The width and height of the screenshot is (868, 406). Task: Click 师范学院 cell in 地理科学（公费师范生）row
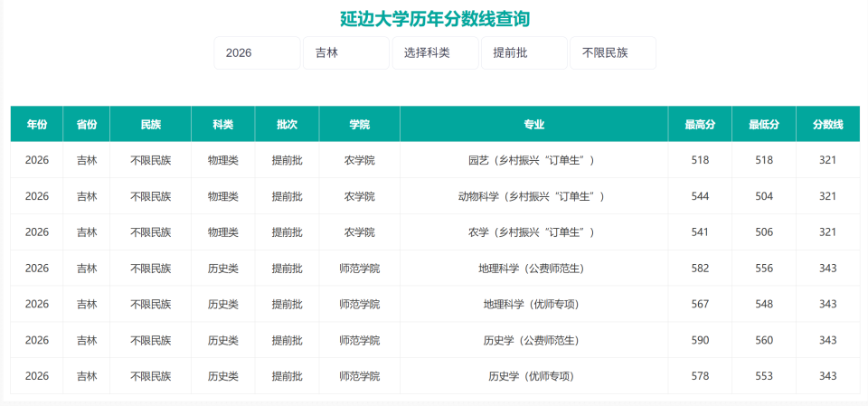359,268
